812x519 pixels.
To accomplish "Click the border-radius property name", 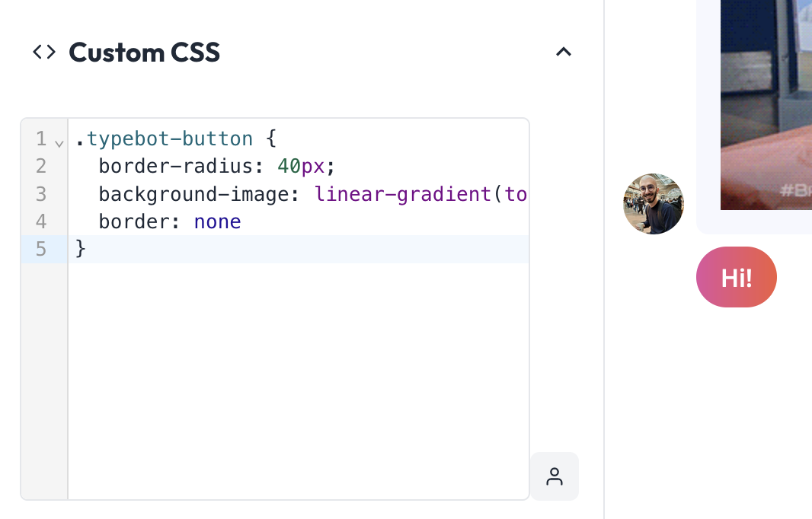I will (176, 166).
